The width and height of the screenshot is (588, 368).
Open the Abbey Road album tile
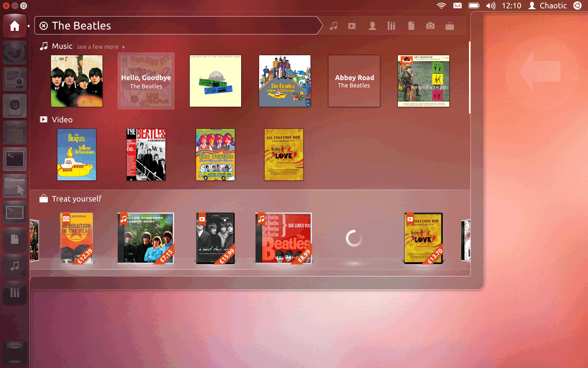point(354,81)
